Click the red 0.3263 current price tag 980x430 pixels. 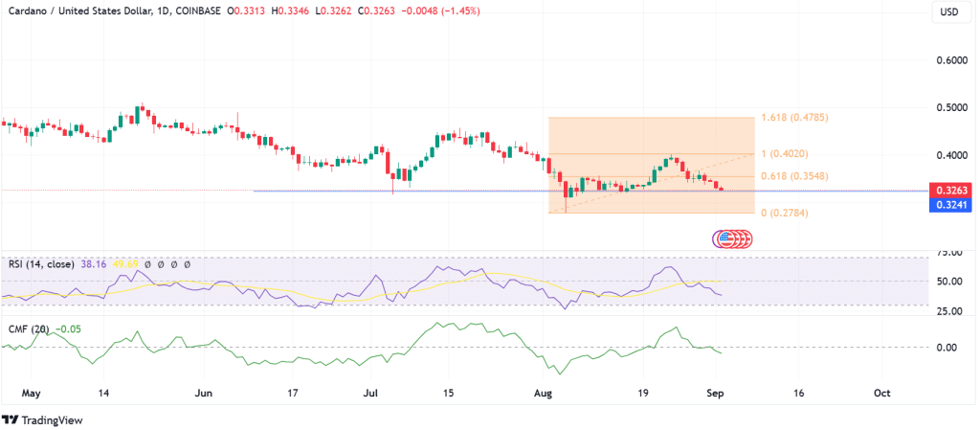(x=952, y=191)
